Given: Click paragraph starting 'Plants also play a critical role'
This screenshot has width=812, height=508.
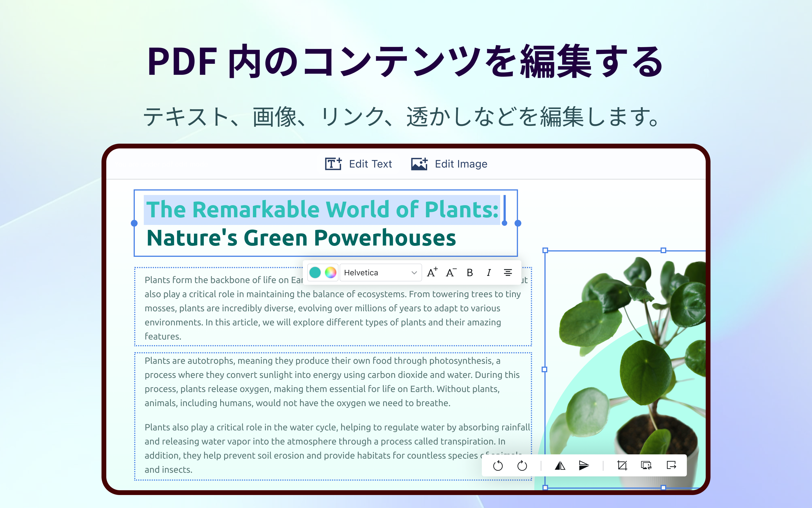Looking at the screenshot, I should [x=337, y=448].
